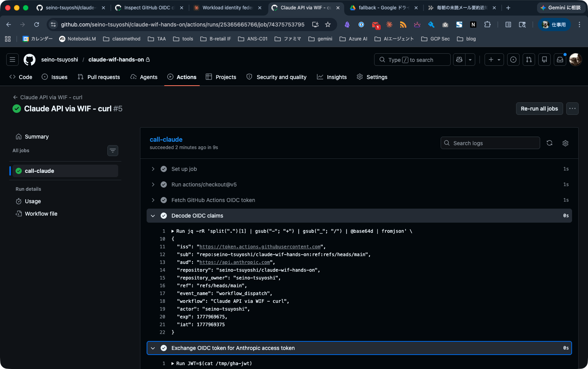Click the Search logs field
Screen dimensions: 588x369
pyautogui.click(x=490, y=143)
